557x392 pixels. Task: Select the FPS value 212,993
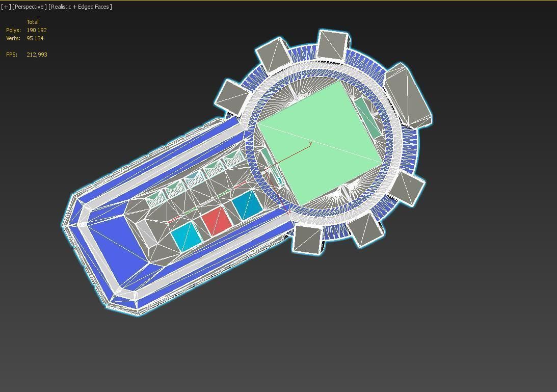coord(37,55)
